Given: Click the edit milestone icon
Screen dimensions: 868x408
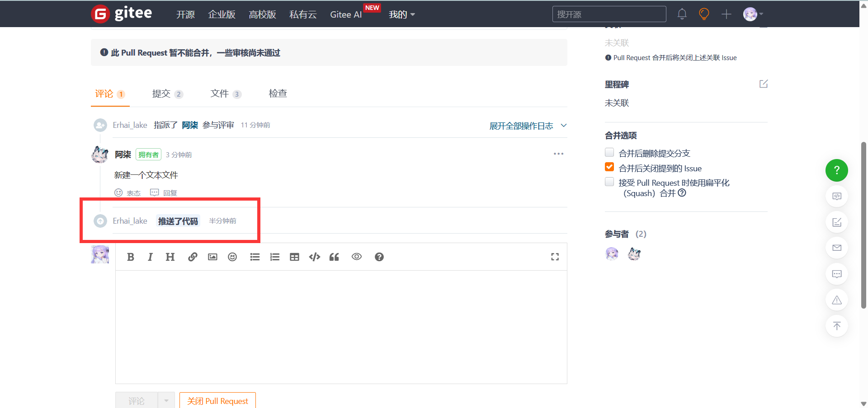Looking at the screenshot, I should tap(763, 84).
